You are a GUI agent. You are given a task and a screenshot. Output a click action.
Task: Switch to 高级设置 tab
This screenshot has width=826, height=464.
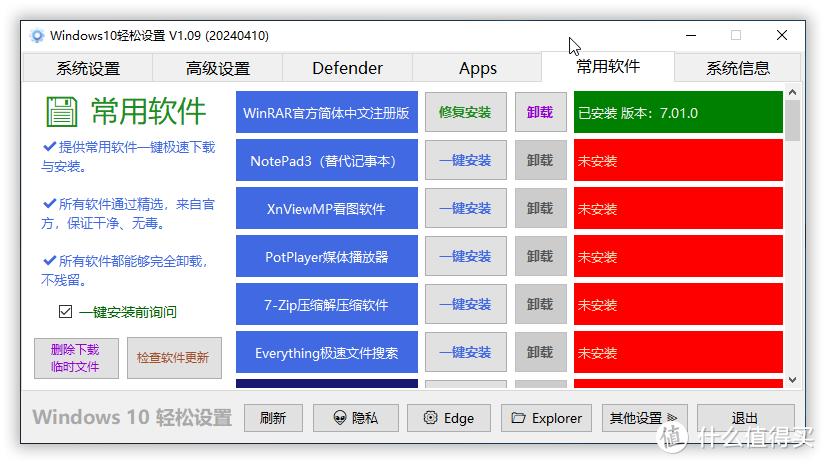coord(218,68)
